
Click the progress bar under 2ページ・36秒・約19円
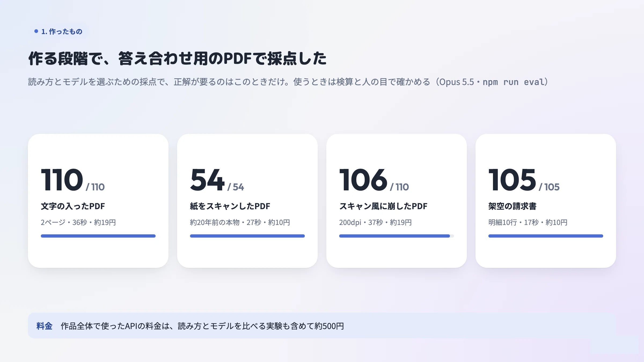pos(98,236)
